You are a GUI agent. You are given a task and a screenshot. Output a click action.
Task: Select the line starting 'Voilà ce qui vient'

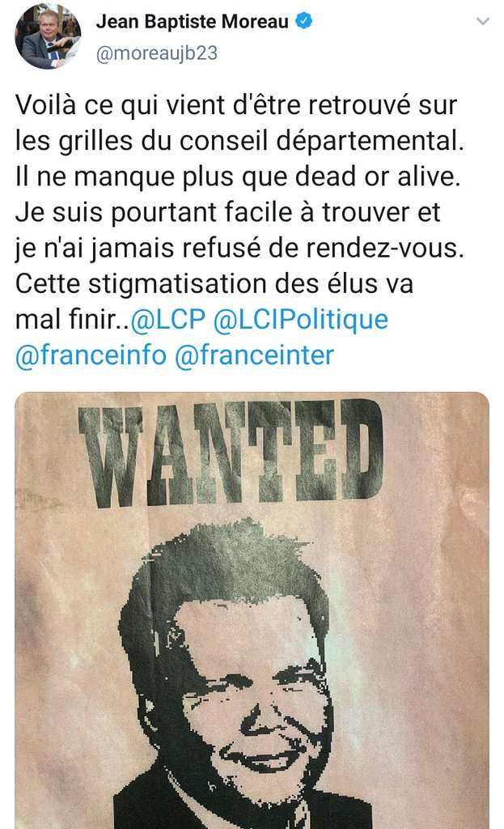tap(236, 104)
